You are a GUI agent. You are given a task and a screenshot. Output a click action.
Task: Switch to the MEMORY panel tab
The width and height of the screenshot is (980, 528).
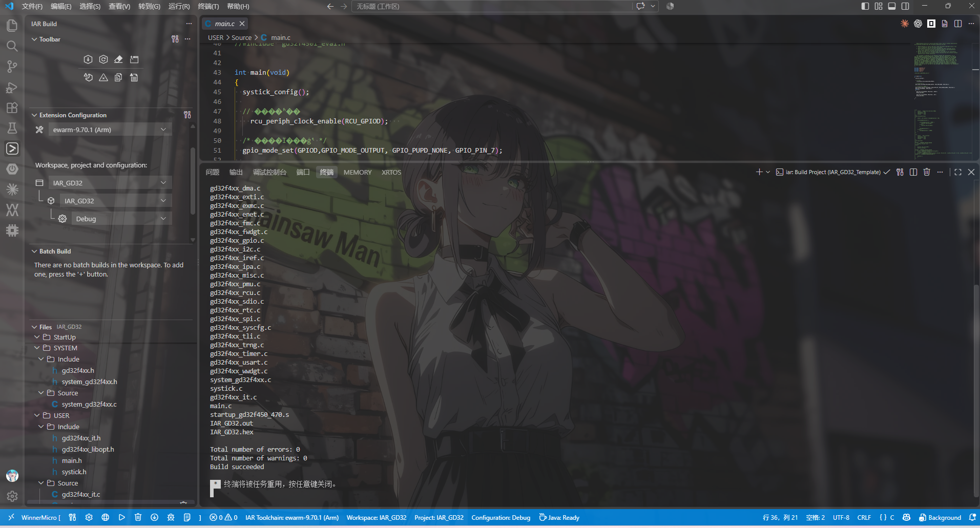(x=358, y=172)
